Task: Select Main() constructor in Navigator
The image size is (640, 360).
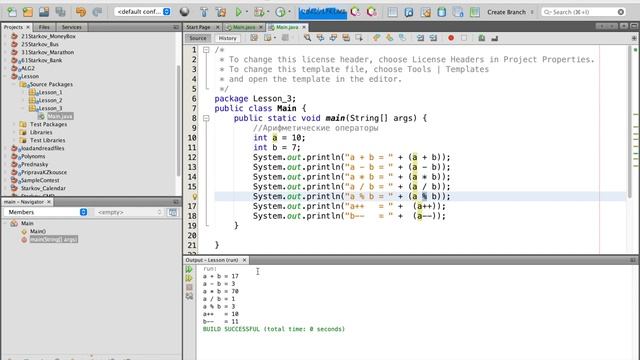Action: (x=38, y=231)
